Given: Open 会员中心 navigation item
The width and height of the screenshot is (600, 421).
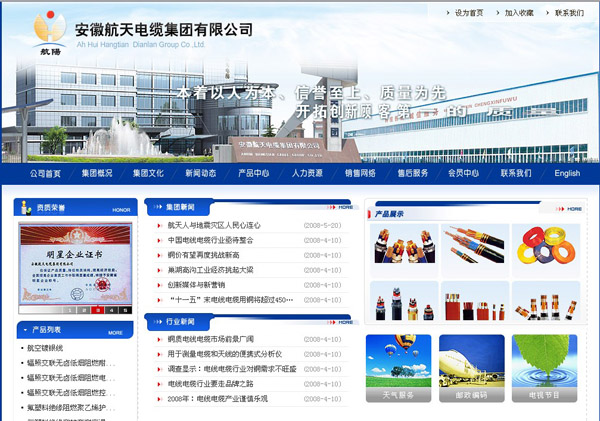Looking at the screenshot, I should (464, 173).
